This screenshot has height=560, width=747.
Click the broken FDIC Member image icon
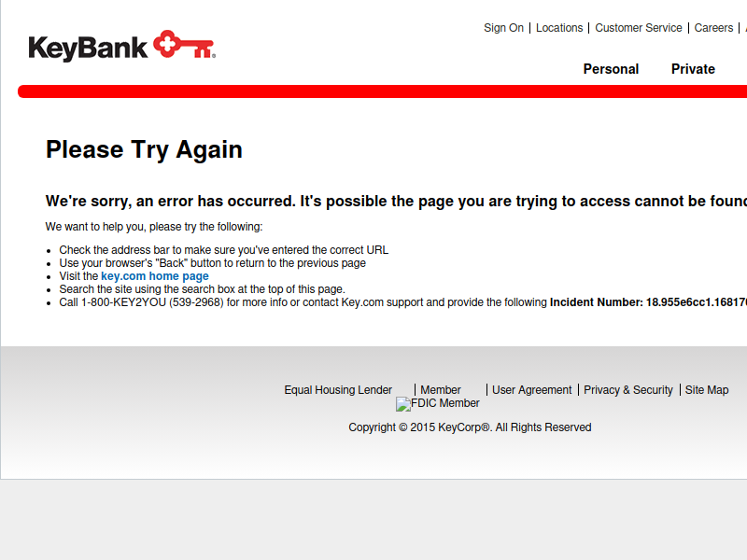click(x=403, y=404)
